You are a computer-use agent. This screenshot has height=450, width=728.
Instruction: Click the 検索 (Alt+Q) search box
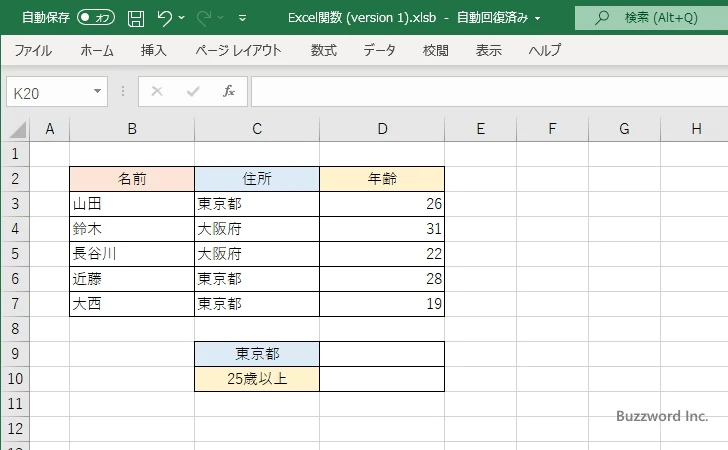[x=651, y=18]
